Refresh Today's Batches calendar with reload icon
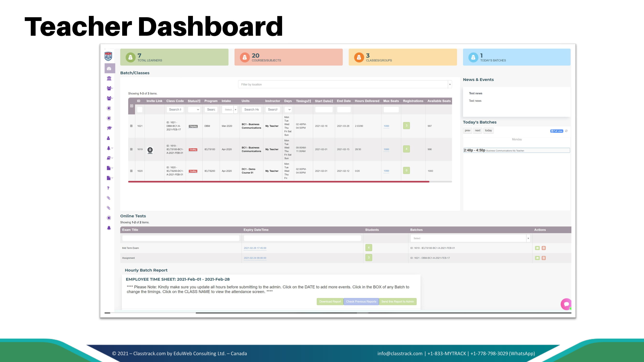The height and width of the screenshot is (362, 644). [x=566, y=131]
